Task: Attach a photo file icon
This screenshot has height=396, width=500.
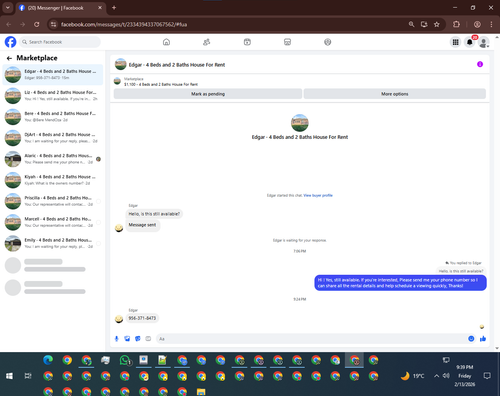Action: pyautogui.click(x=127, y=339)
